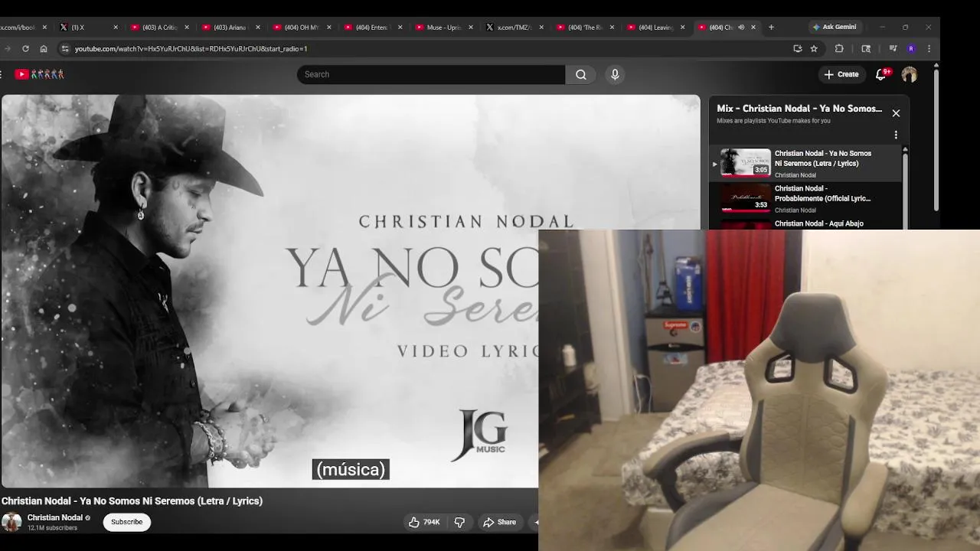Close the Mix playlist panel
The height and width of the screenshot is (551, 980).
click(x=896, y=113)
